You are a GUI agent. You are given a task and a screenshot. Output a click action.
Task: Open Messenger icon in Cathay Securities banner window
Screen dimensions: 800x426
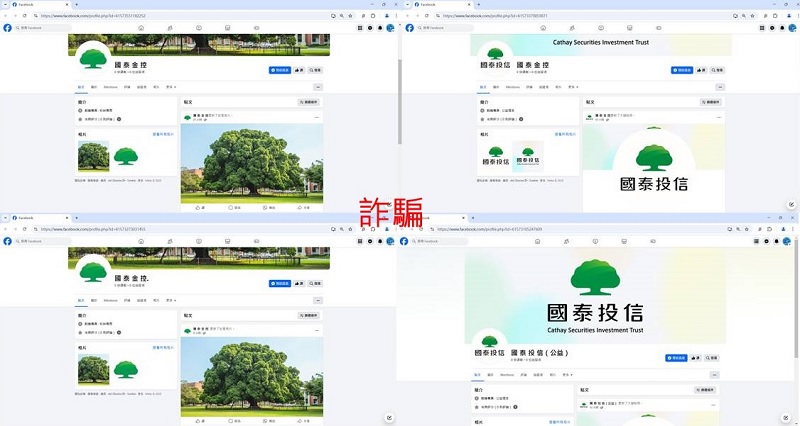pyautogui.click(x=772, y=28)
